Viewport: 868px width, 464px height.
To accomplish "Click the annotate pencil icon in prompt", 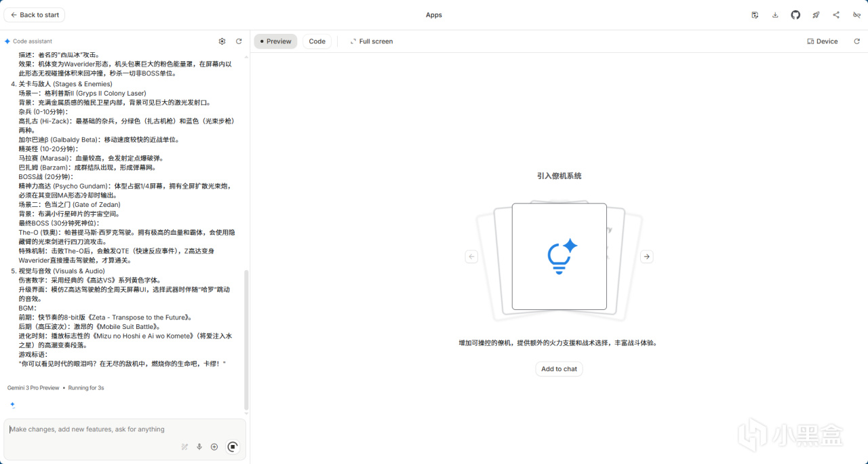I will (184, 447).
